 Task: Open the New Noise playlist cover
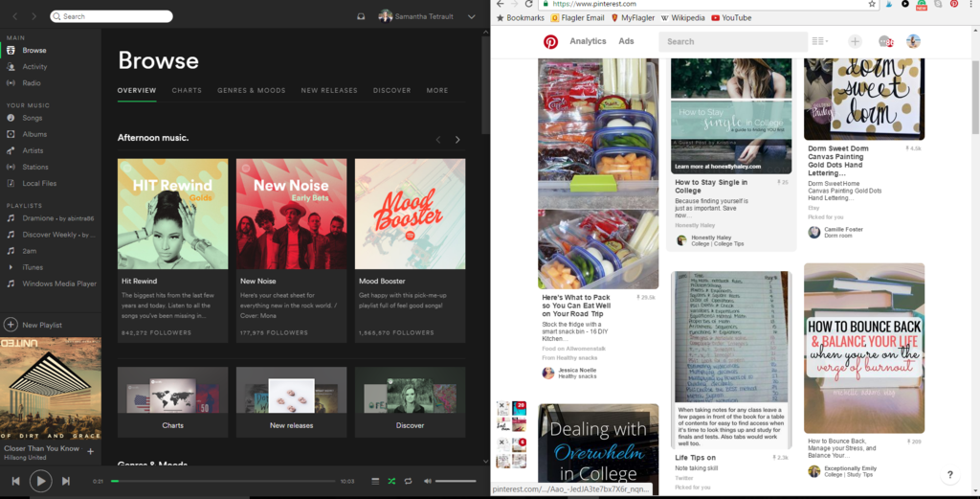point(291,214)
